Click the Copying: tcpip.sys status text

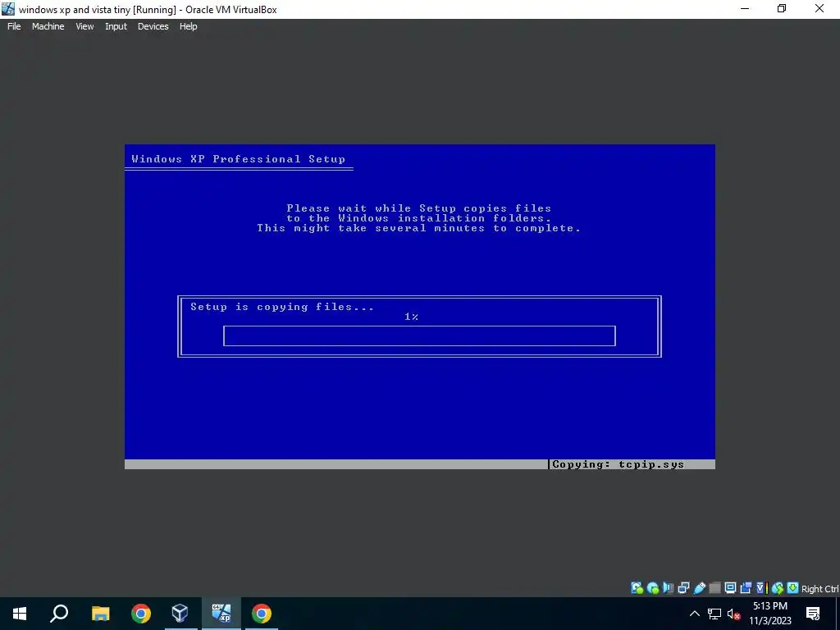click(x=619, y=464)
